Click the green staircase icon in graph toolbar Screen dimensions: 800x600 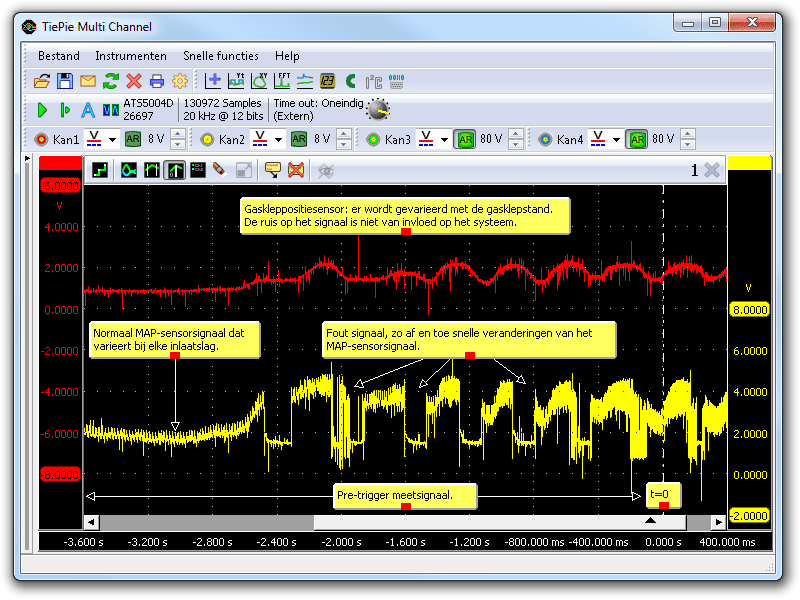pyautogui.click(x=100, y=170)
